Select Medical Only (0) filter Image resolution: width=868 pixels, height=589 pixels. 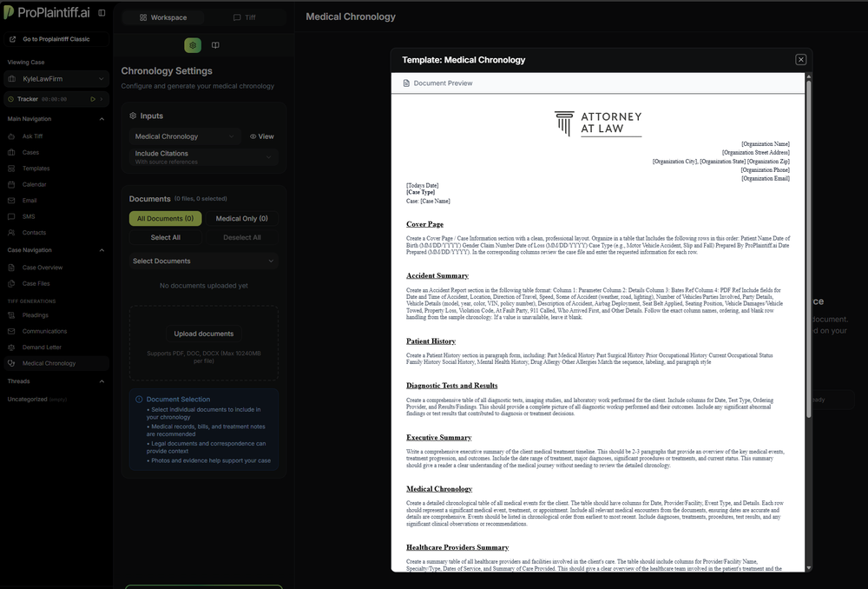[x=242, y=218]
